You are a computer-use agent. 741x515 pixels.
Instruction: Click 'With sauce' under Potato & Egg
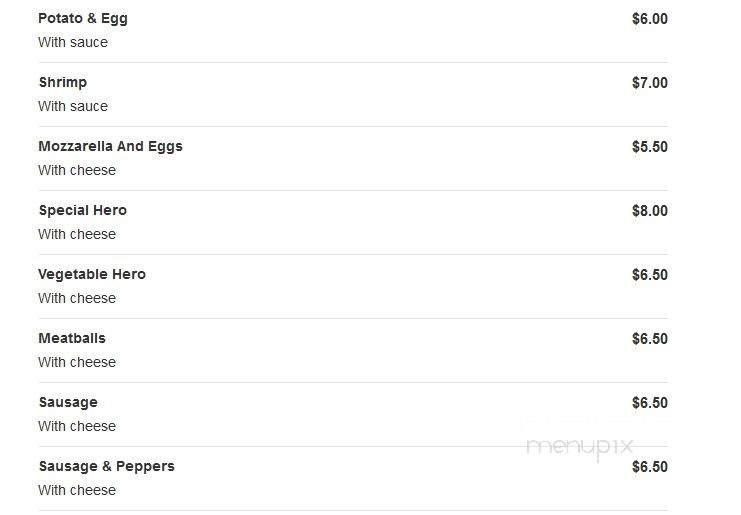coord(73,43)
